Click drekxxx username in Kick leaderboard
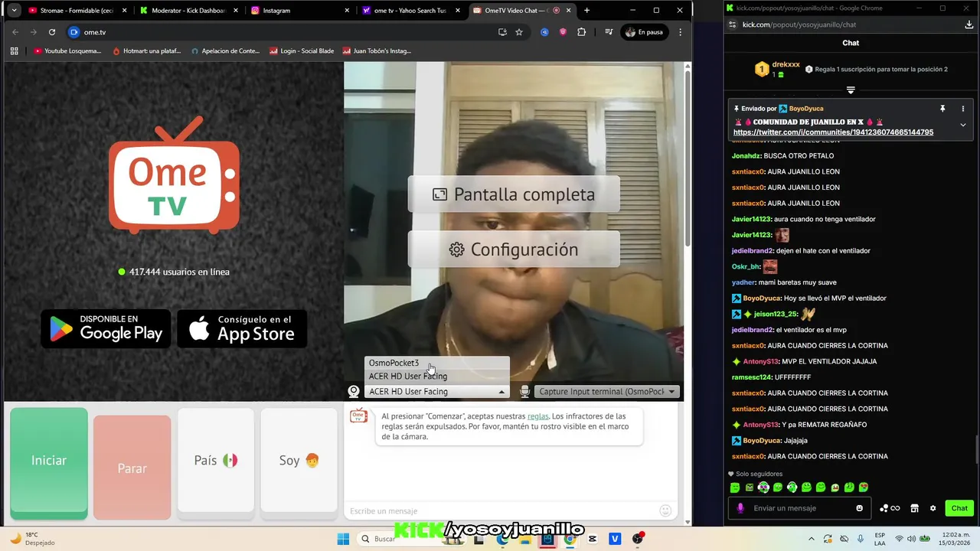Image resolution: width=980 pixels, height=551 pixels. click(786, 64)
